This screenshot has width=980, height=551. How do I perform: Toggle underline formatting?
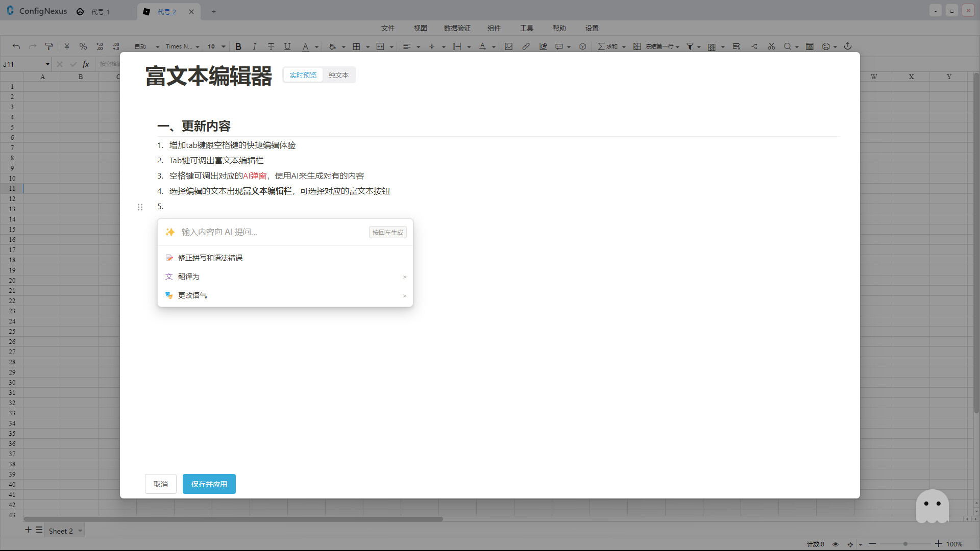coord(287,46)
